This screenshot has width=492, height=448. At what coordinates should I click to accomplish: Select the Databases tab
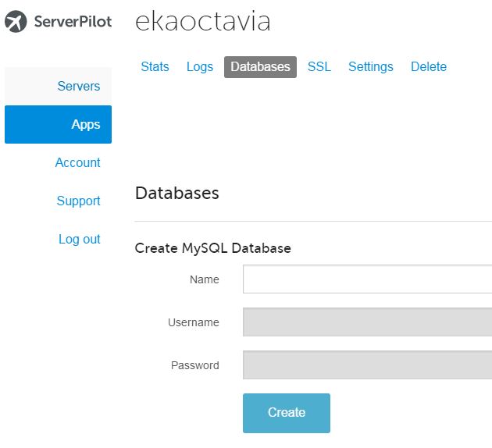pyautogui.click(x=260, y=67)
